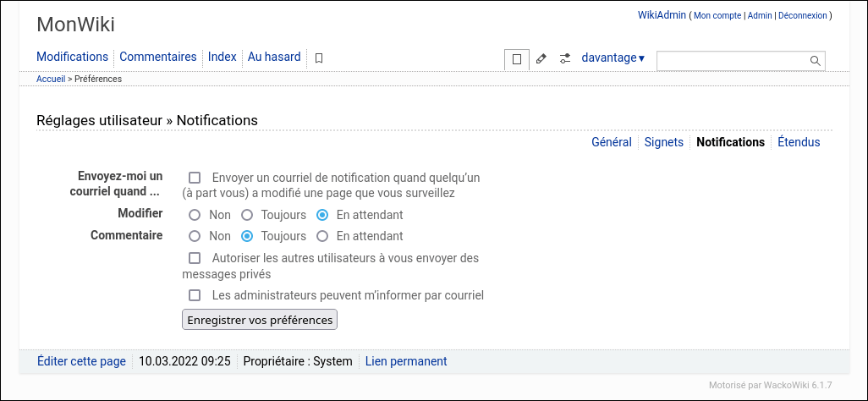
Task: Click the pencil edit icon
Action: click(541, 59)
